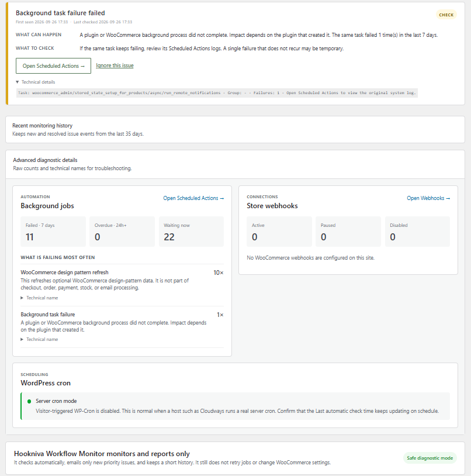Expand Recent monitoring history section
Screen dimensions: 471x476
click(x=235, y=129)
